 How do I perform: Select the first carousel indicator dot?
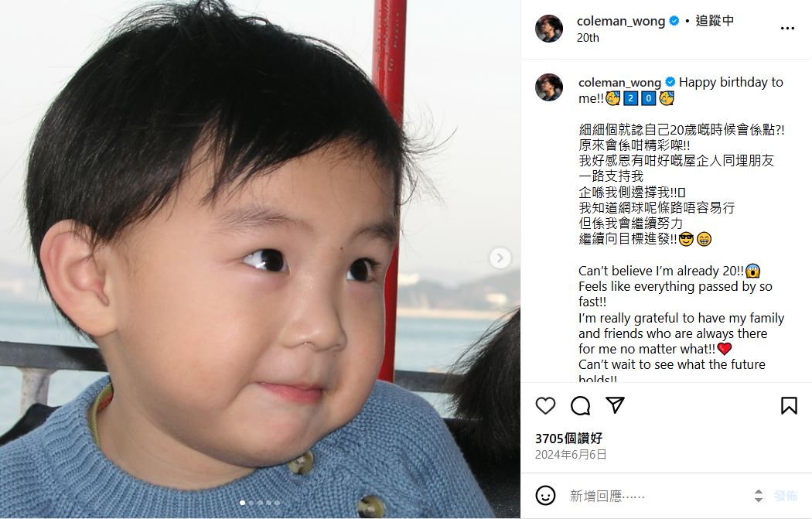coord(242,503)
